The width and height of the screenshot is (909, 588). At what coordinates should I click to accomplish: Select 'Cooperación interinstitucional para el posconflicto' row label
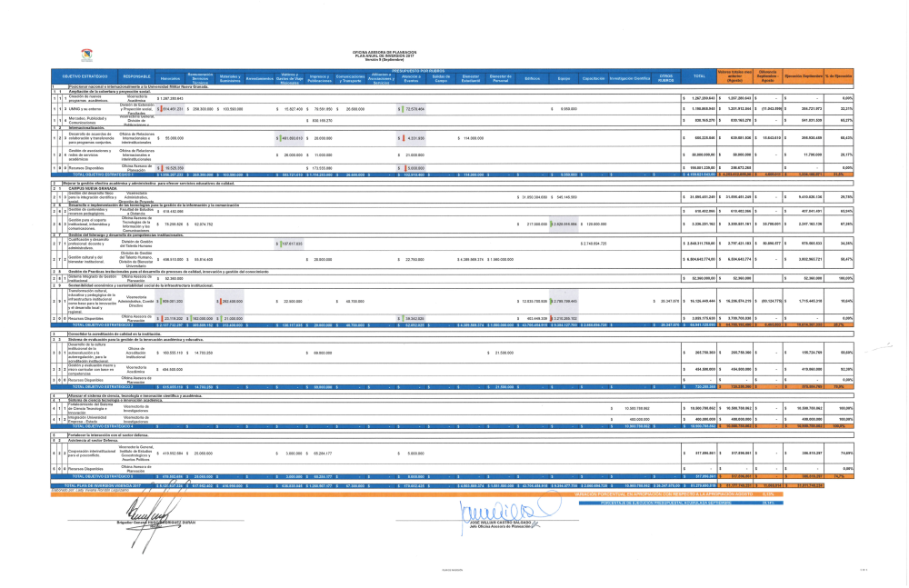tap(92, 453)
